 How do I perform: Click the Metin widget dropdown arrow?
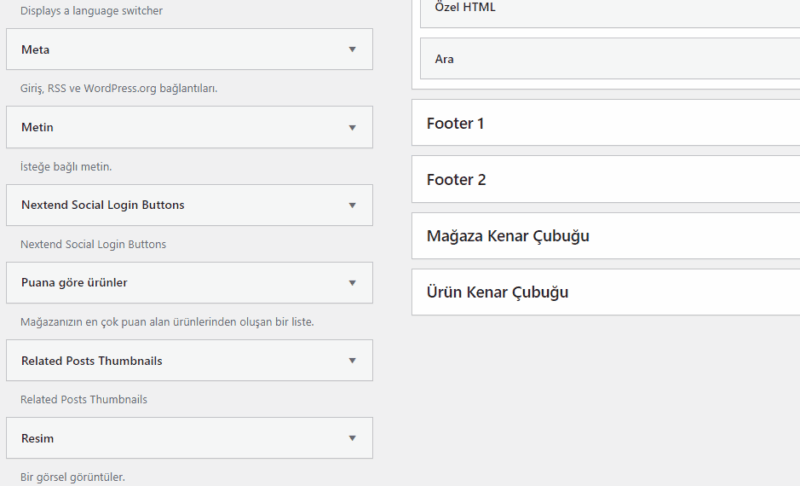pos(352,127)
